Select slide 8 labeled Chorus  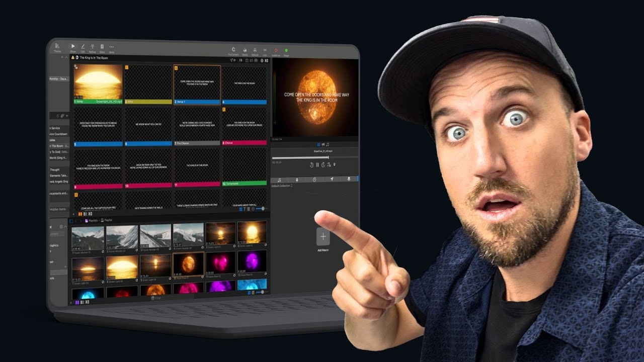coord(245,126)
